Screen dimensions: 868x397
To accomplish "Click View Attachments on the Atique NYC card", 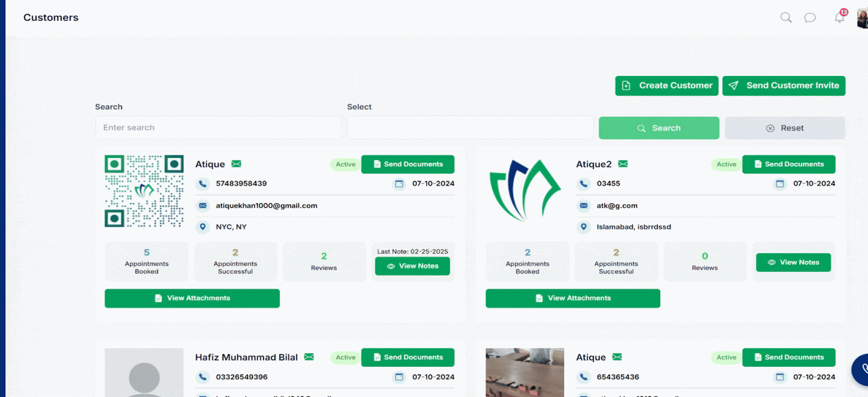I will pos(192,298).
